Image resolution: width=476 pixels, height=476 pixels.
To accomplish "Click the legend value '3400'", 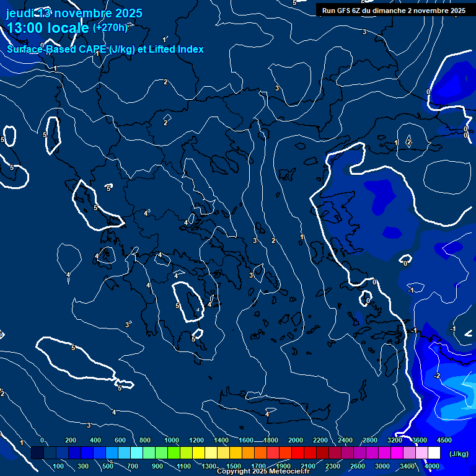I will (x=407, y=466).
